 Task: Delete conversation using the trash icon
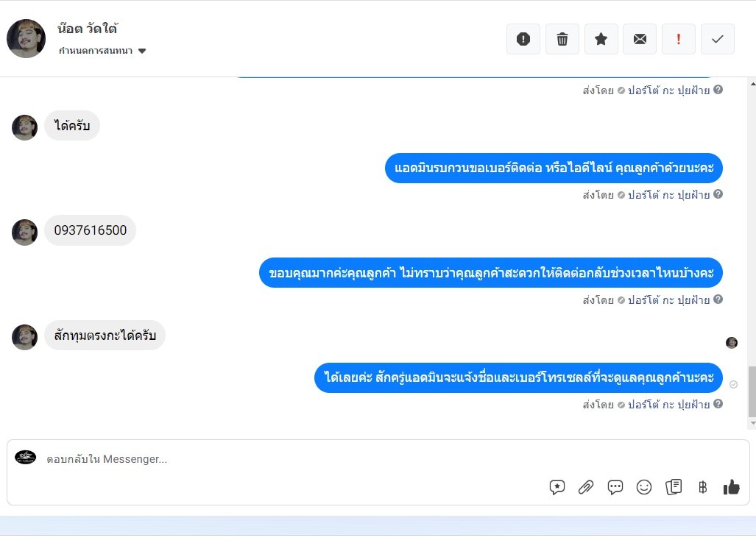[562, 39]
